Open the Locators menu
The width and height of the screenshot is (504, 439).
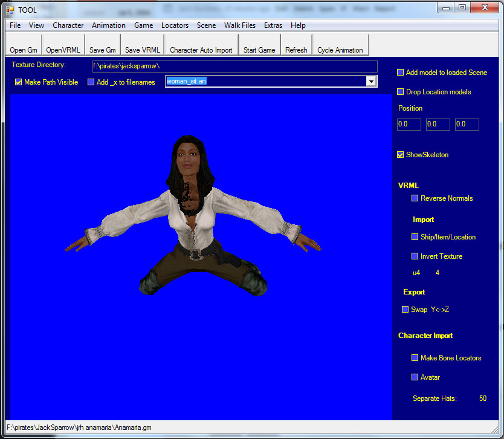tap(175, 25)
